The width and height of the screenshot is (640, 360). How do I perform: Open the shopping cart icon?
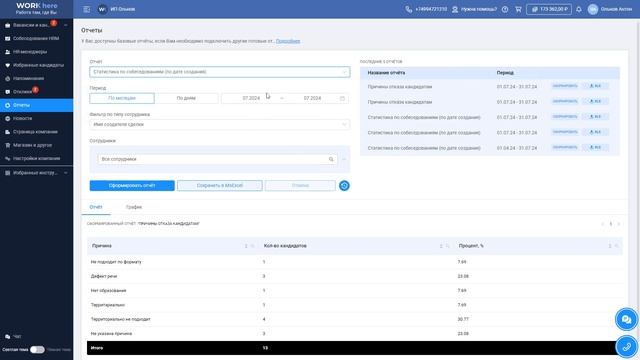(x=518, y=9)
